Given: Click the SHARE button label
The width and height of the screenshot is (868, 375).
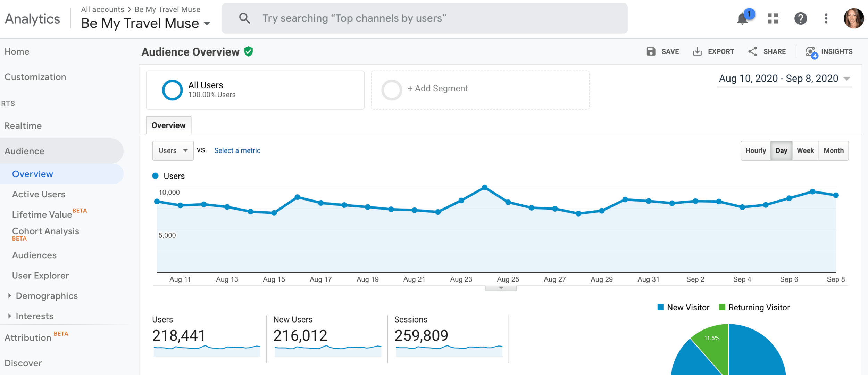Looking at the screenshot, I should point(774,51).
